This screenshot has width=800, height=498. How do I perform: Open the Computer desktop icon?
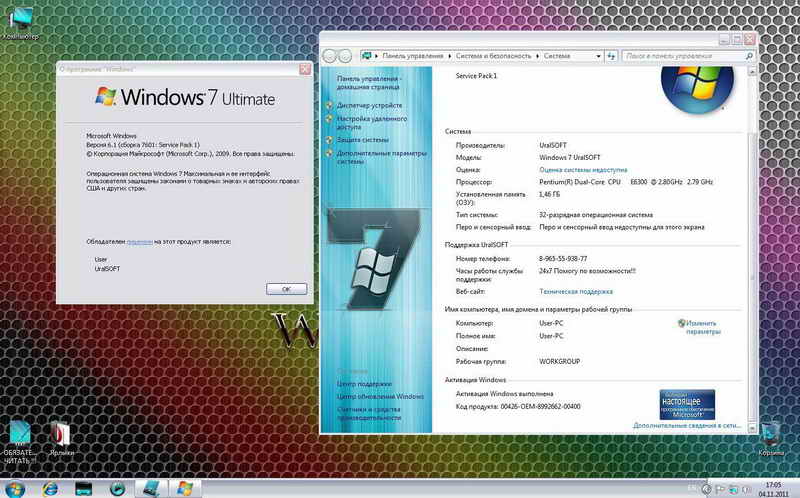pos(21,23)
